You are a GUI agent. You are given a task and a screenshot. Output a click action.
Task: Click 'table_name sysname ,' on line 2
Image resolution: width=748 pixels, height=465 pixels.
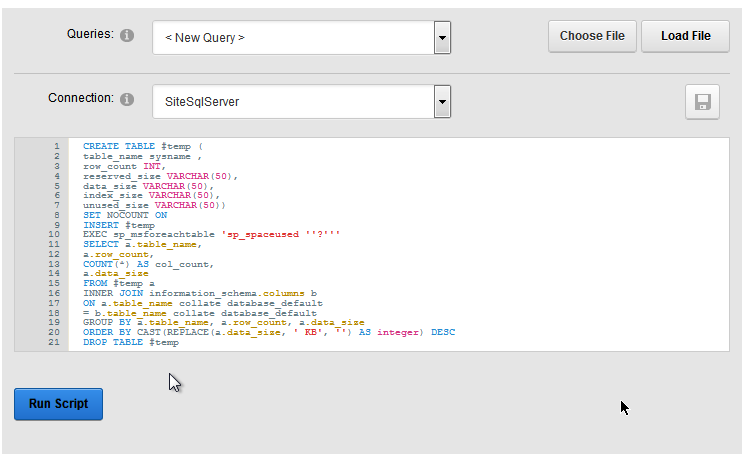(142, 156)
